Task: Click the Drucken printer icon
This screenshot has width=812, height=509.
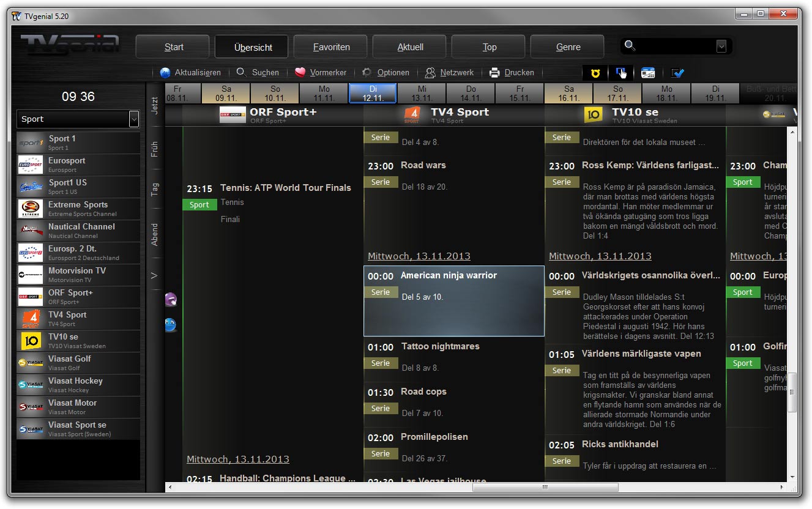Action: tap(494, 72)
